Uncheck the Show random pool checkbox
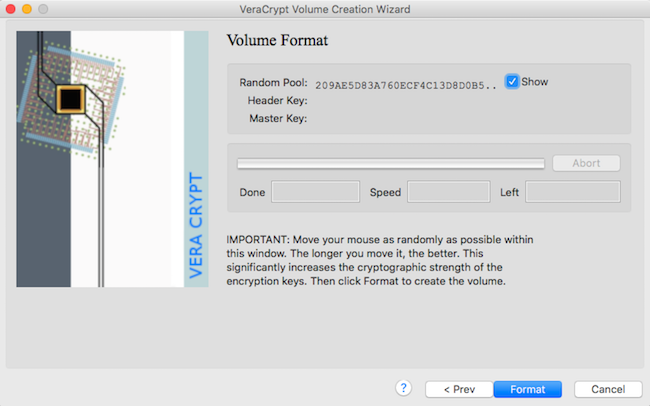650x406 pixels. (512, 81)
